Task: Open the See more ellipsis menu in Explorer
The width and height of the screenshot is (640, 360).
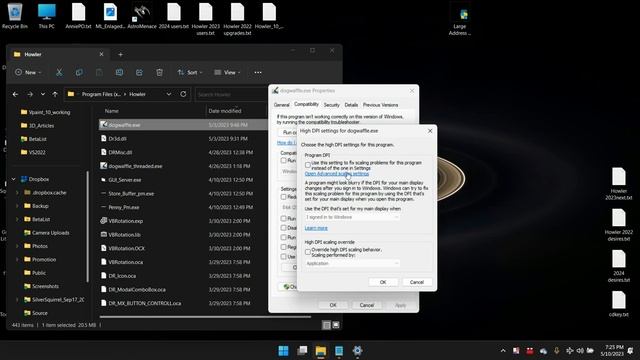Action: point(258,72)
